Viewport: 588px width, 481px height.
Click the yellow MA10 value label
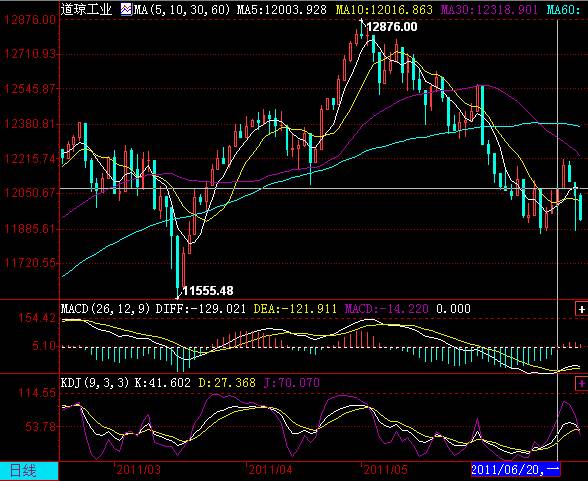coord(384,9)
